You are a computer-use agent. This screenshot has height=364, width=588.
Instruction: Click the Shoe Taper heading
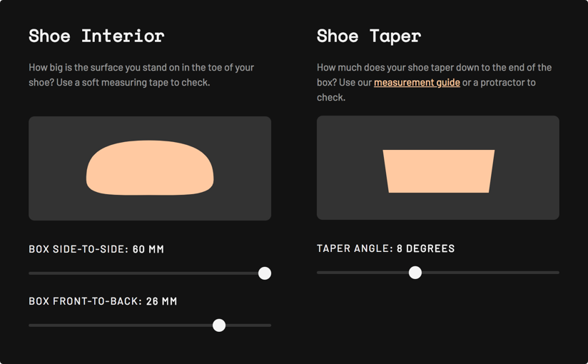pos(369,36)
